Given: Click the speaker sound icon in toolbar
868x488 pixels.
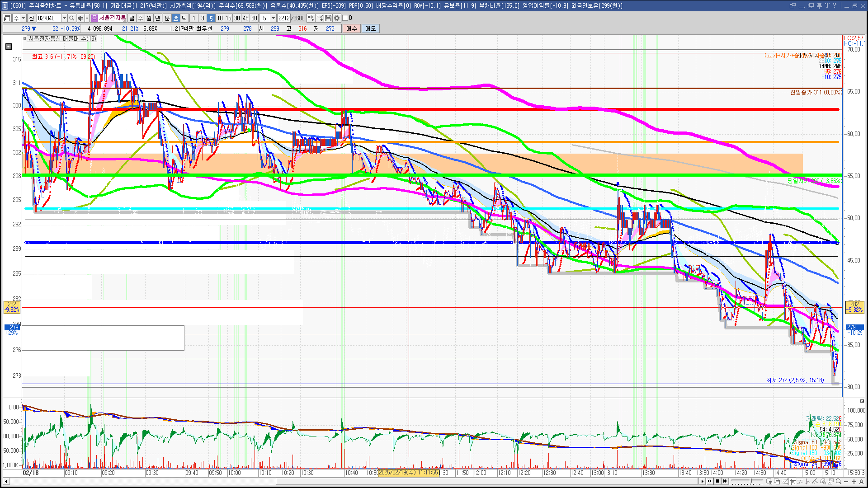Looking at the screenshot, I should 80,18.
